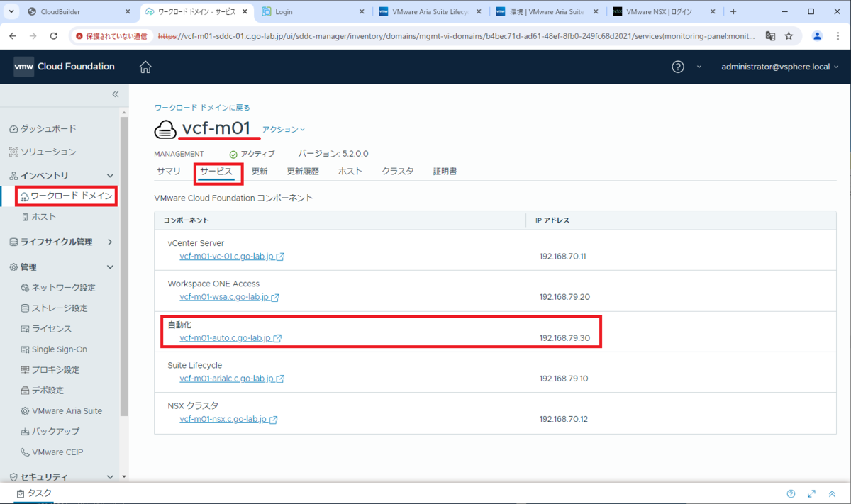Bookmark page with star icon

pos(789,36)
